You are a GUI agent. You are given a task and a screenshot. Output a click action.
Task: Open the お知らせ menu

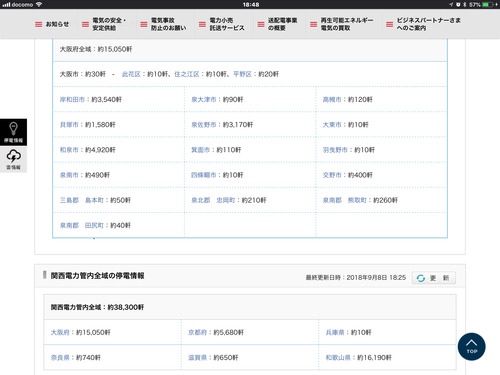click(52, 24)
